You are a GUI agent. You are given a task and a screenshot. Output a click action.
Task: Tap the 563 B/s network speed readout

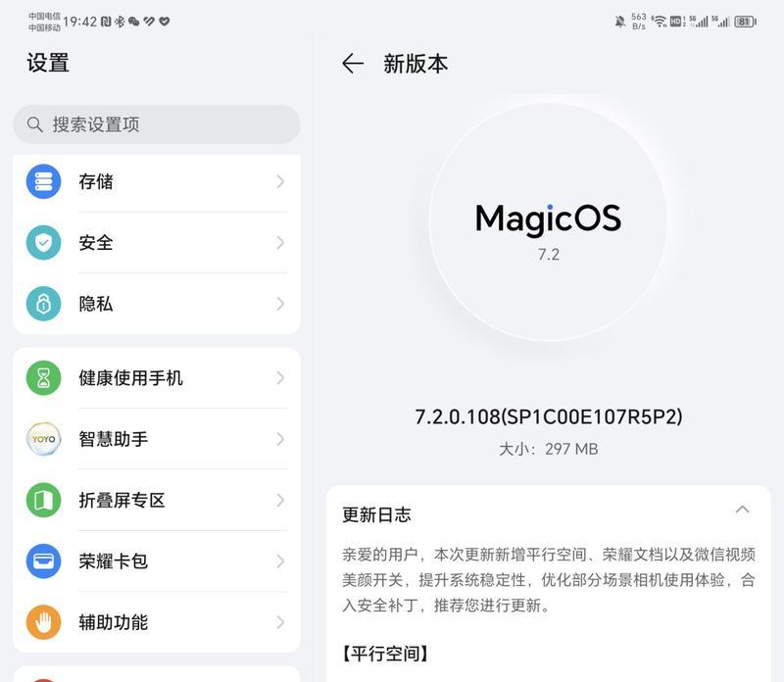[x=639, y=22]
